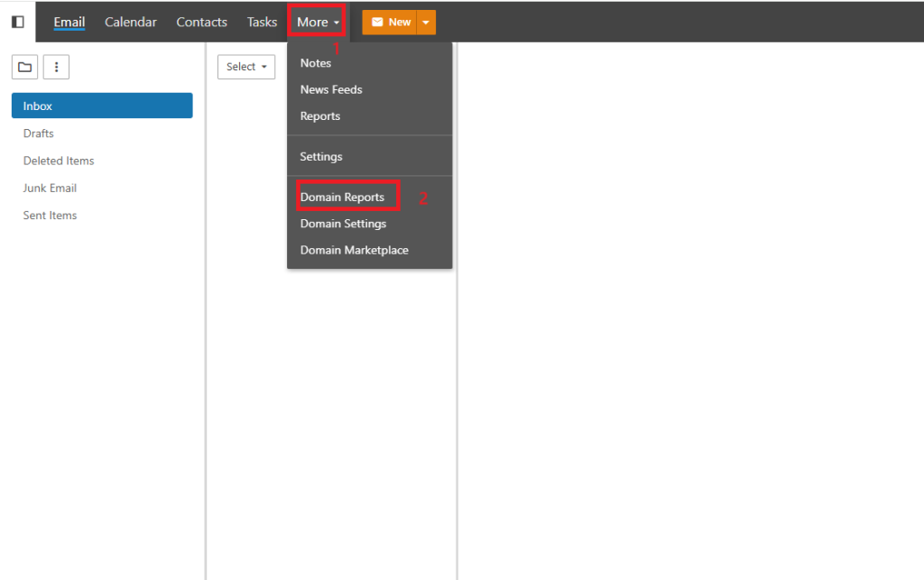Image resolution: width=924 pixels, height=580 pixels.
Task: Open the Junk Email folder
Action: (50, 188)
